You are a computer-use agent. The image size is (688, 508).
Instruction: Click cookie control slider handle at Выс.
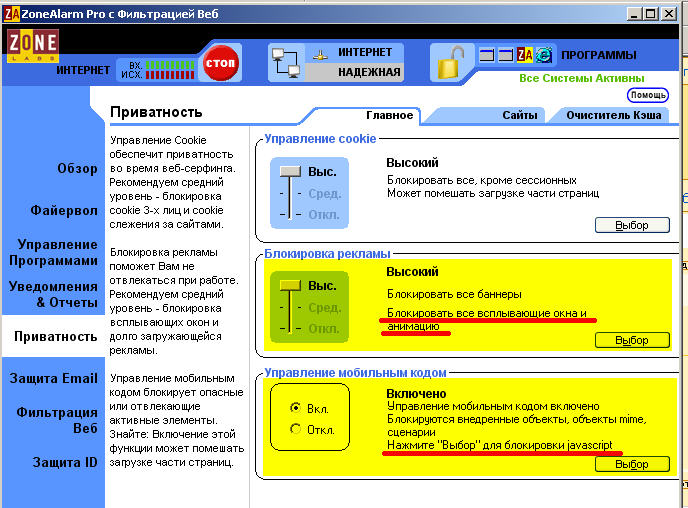(290, 172)
